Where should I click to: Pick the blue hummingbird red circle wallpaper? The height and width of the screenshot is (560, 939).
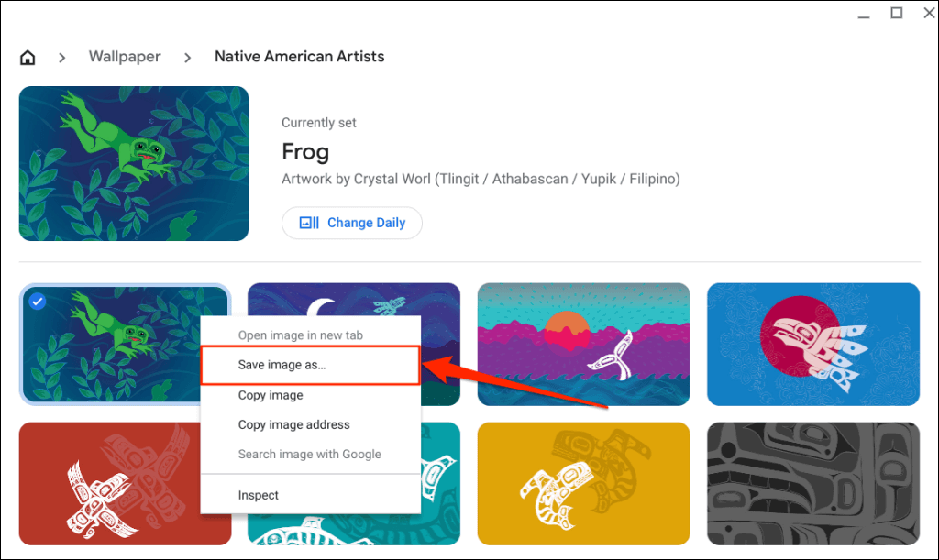coord(812,343)
